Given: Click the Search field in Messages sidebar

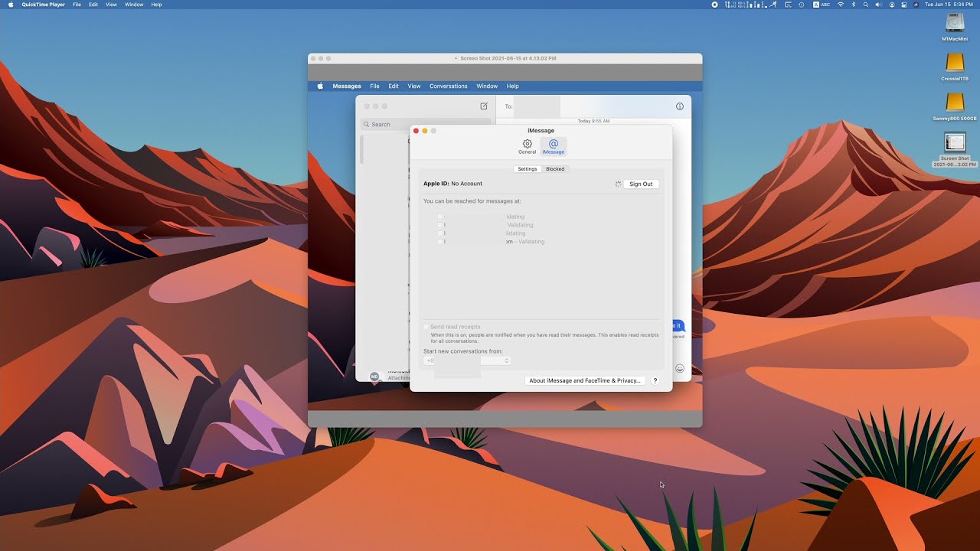Looking at the screenshot, I should (426, 124).
